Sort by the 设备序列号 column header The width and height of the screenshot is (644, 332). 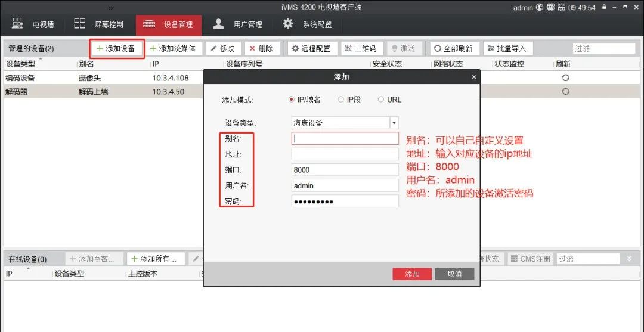point(244,64)
